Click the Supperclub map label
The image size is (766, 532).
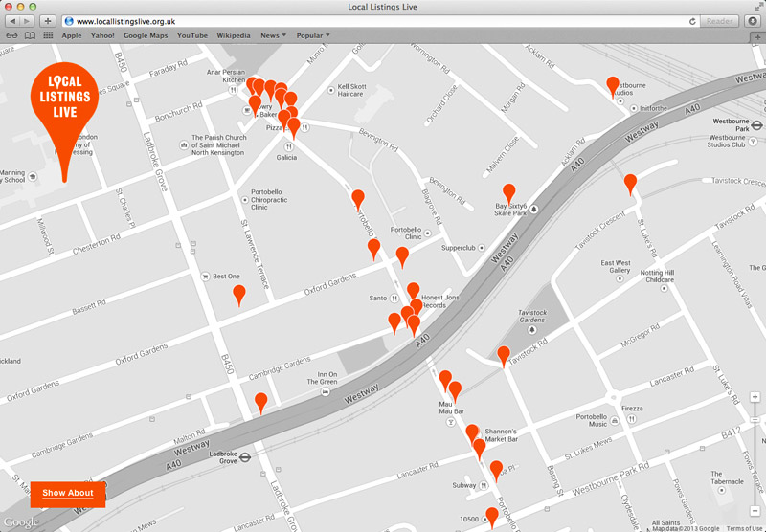click(x=459, y=248)
